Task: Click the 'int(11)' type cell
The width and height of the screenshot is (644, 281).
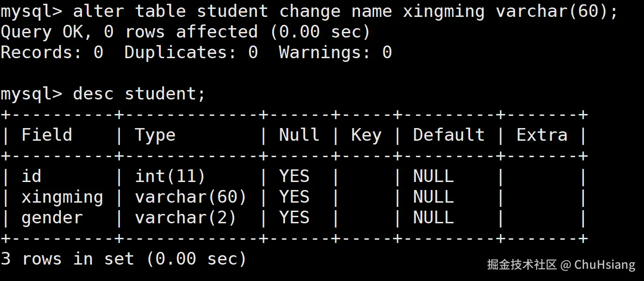Action: [x=170, y=176]
